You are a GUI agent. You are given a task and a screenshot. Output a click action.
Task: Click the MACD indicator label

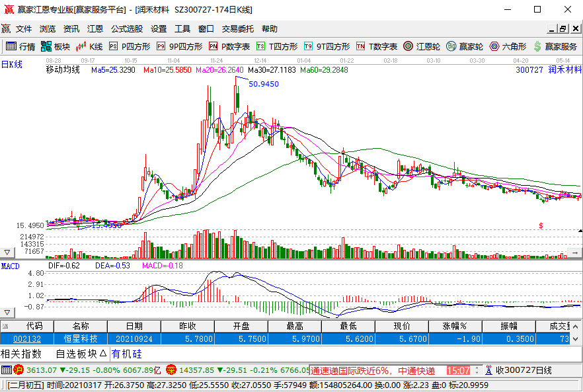[x=10, y=266]
